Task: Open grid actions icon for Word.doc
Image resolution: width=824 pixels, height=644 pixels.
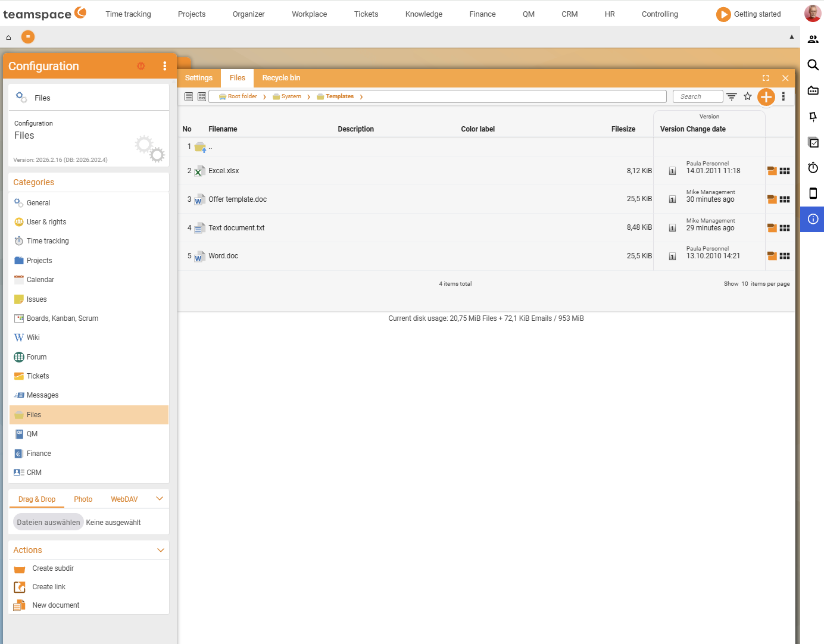Action: tap(785, 256)
